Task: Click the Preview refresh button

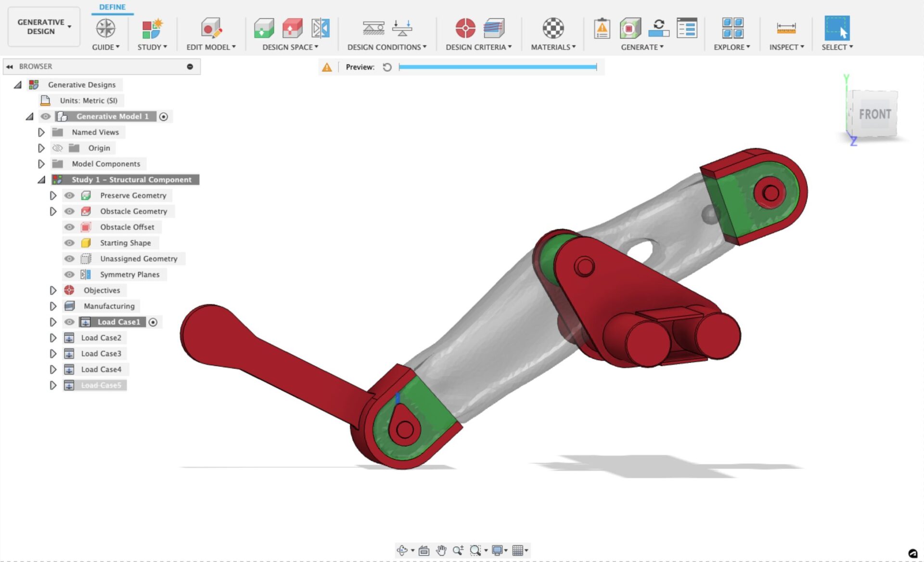Action: 387,67
